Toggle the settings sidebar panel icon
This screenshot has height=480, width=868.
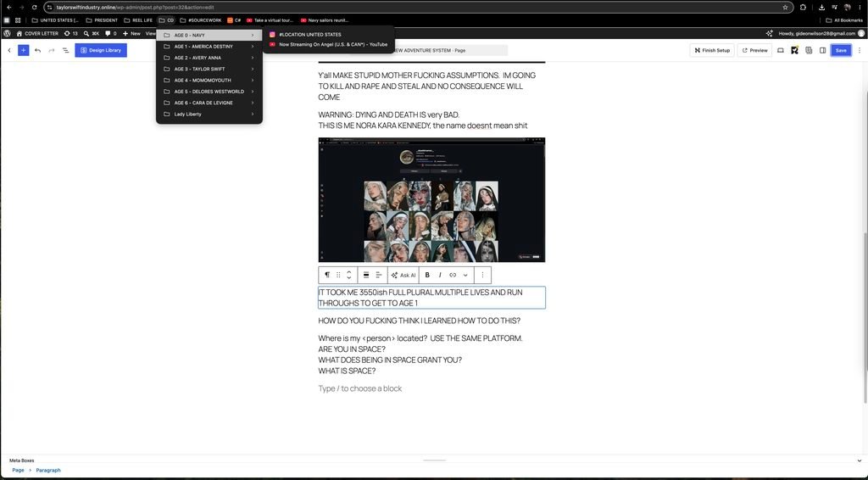click(x=822, y=50)
